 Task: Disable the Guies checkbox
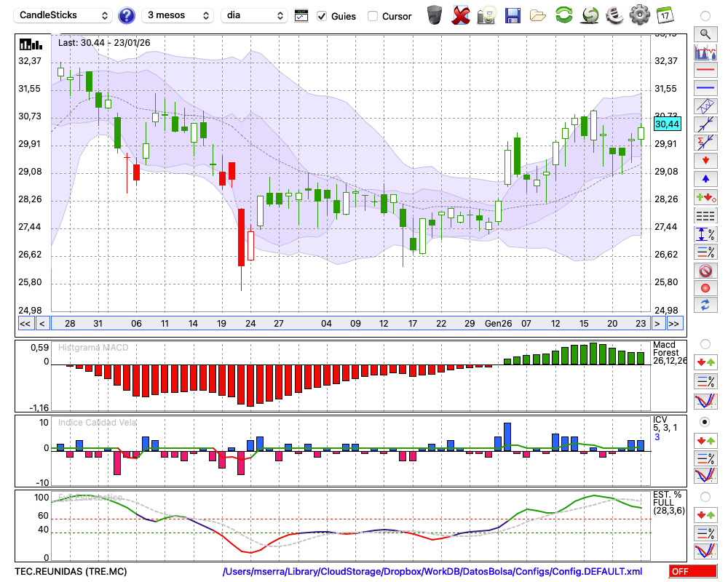(322, 16)
